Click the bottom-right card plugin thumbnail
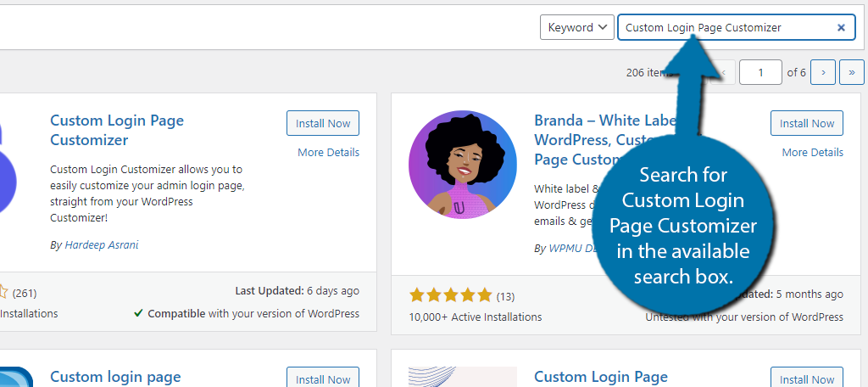 [x=463, y=377]
